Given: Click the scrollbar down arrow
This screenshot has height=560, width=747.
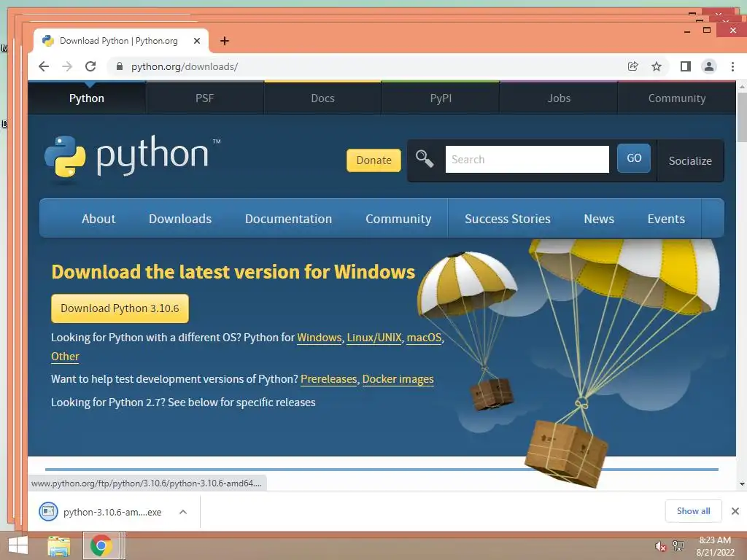Looking at the screenshot, I should point(742,484).
